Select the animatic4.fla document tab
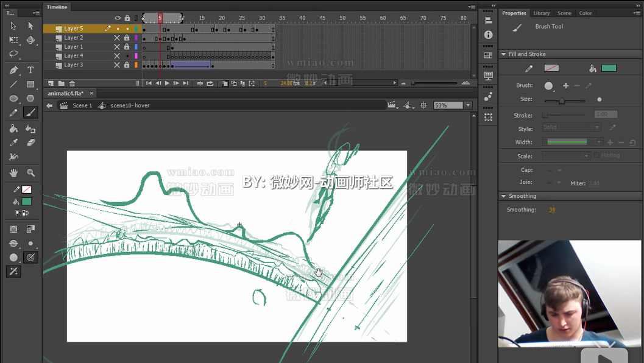This screenshot has width=644, height=363. pos(65,93)
